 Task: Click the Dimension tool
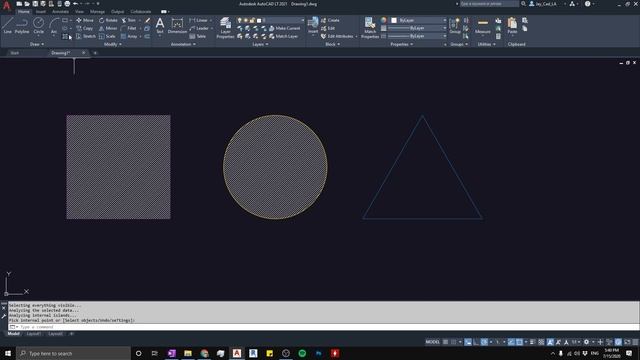pyautogui.click(x=177, y=26)
